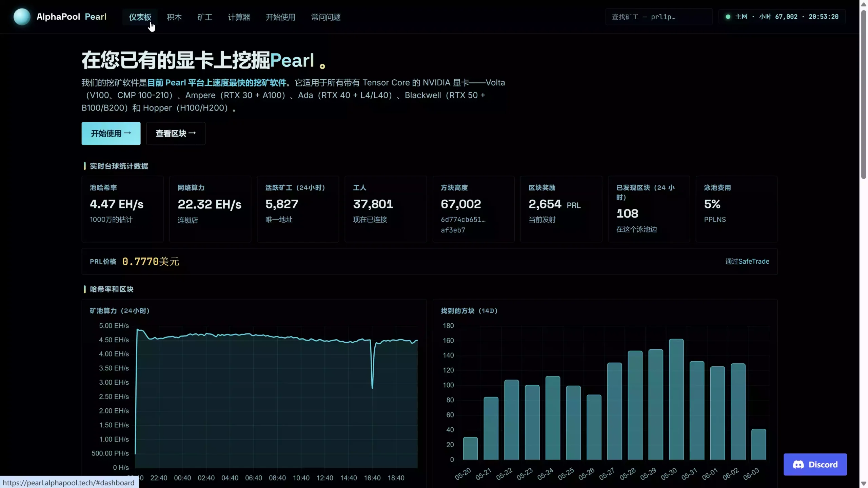Click the 05-30 bar in blocks chart
The height and width of the screenshot is (488, 868).
[676, 399]
